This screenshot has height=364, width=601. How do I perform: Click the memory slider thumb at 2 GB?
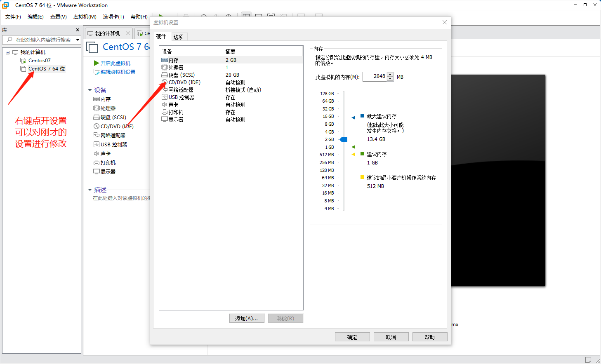pos(344,140)
